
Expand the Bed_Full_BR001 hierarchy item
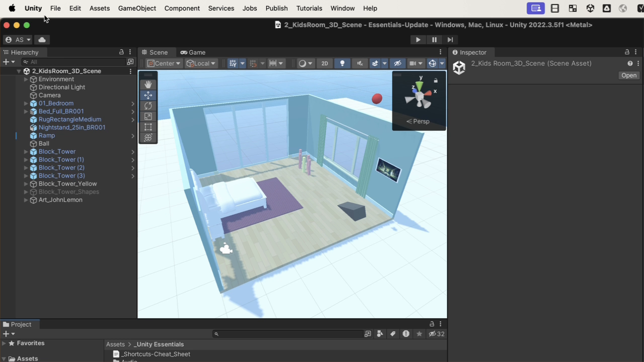[x=26, y=111]
